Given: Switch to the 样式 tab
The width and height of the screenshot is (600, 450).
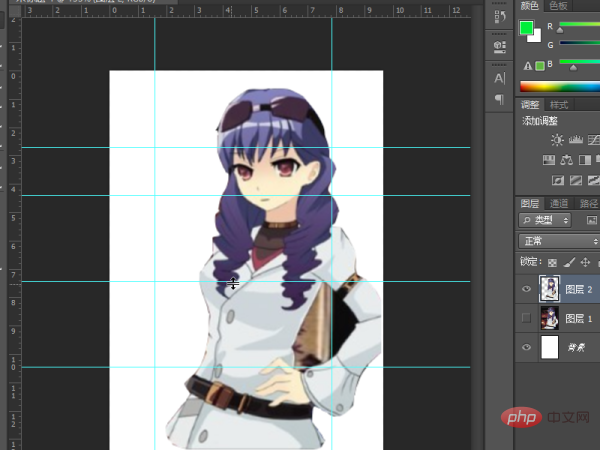Looking at the screenshot, I should click(559, 104).
